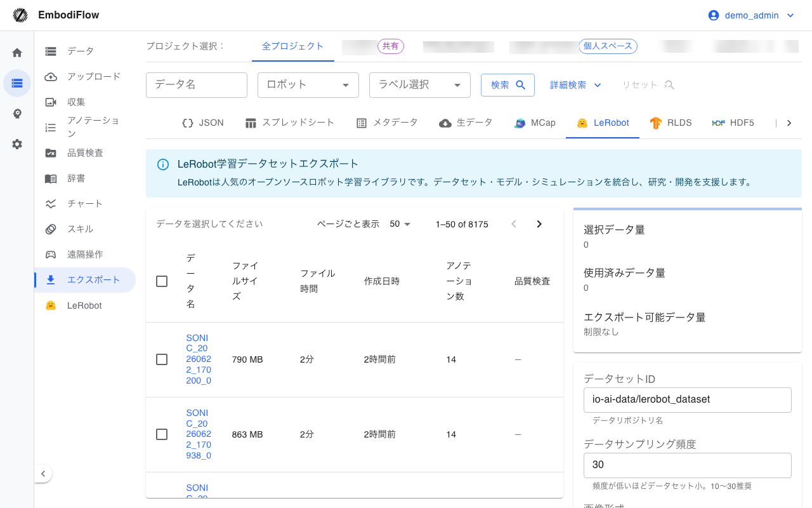Screen dimensions: 812x508
Task: Click the EmbodiFlow logo icon
Action: click(x=21, y=15)
